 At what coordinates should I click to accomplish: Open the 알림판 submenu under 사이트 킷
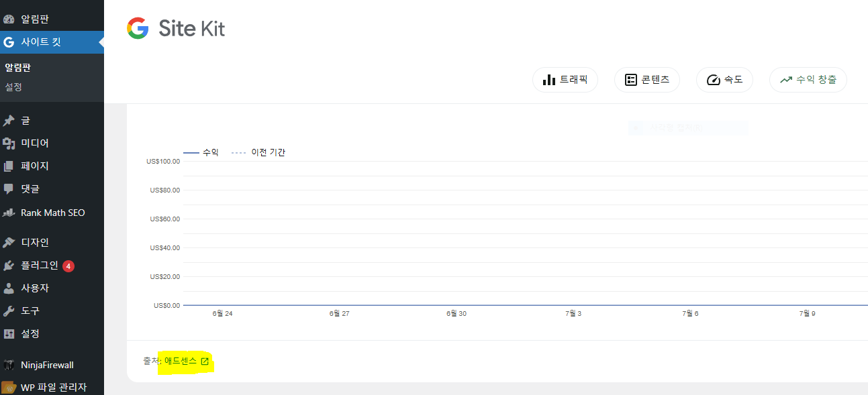18,67
